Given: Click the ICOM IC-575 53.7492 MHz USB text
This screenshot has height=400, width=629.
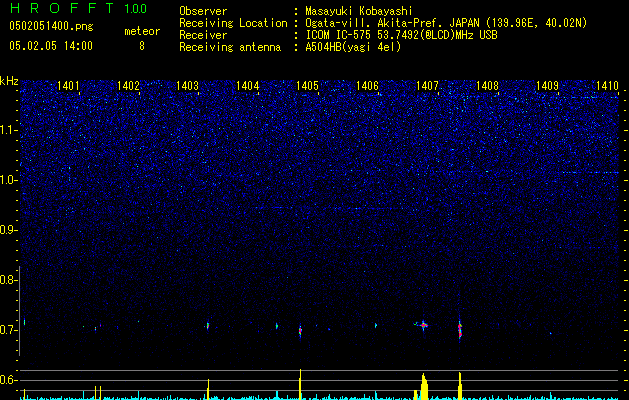Looking at the screenshot, I should tap(401, 35).
